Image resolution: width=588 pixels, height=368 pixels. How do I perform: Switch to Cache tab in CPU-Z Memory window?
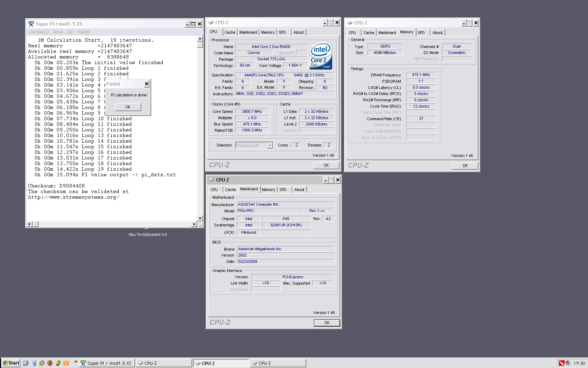(369, 33)
